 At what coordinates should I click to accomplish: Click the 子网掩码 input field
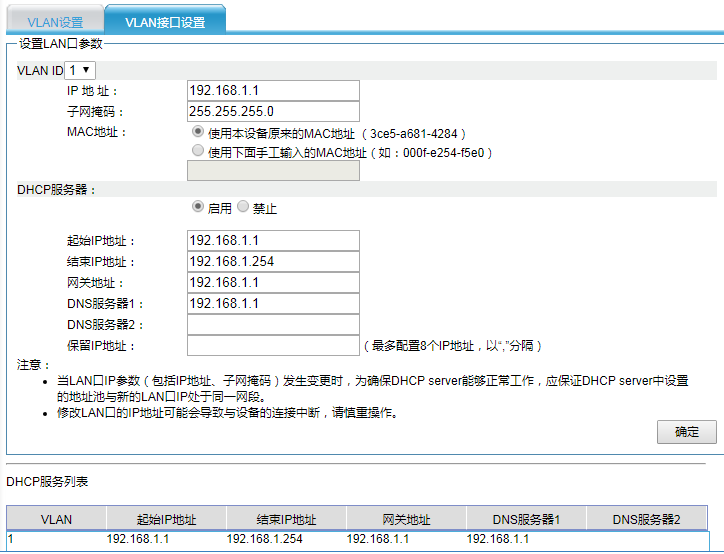(273, 111)
